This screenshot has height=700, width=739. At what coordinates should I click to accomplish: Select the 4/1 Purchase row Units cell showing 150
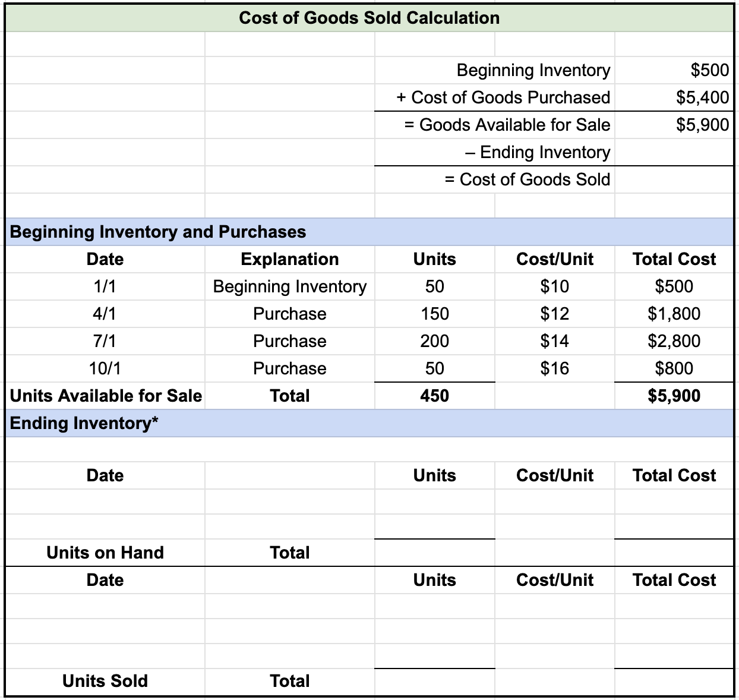coord(434,314)
